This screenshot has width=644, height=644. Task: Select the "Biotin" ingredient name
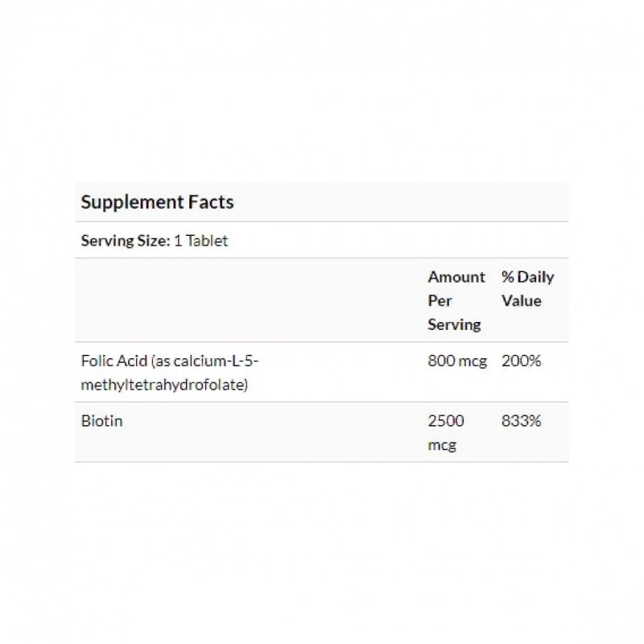tap(100, 421)
